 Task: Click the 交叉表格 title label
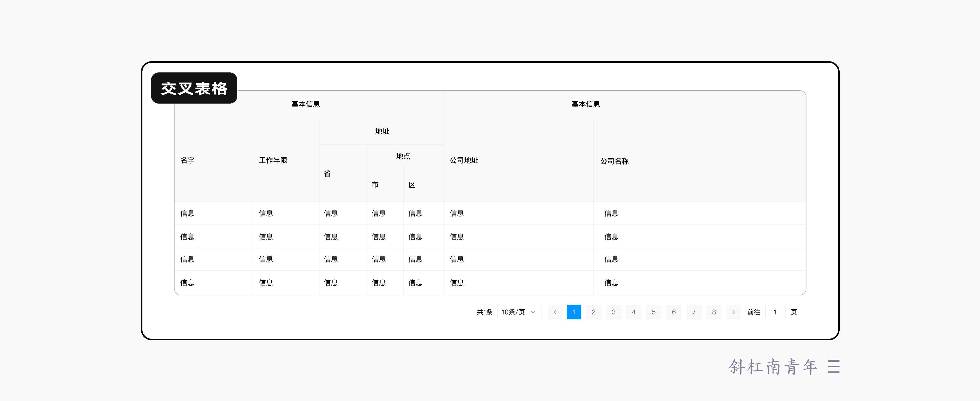[194, 88]
